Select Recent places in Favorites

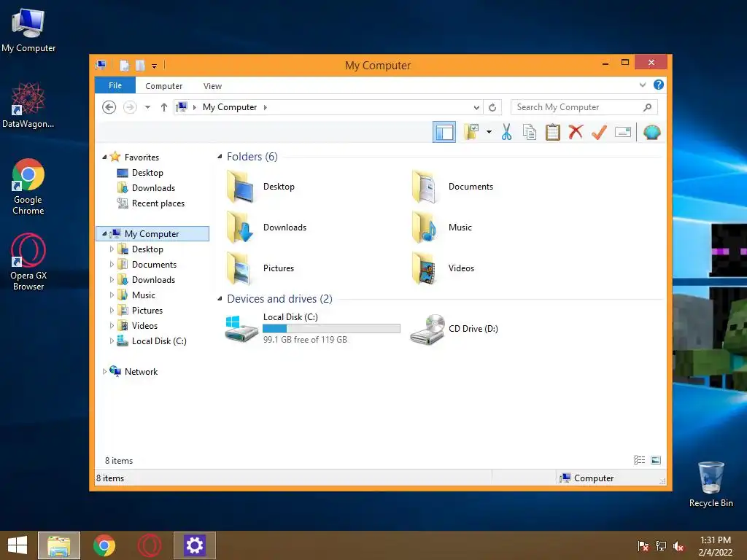158,203
